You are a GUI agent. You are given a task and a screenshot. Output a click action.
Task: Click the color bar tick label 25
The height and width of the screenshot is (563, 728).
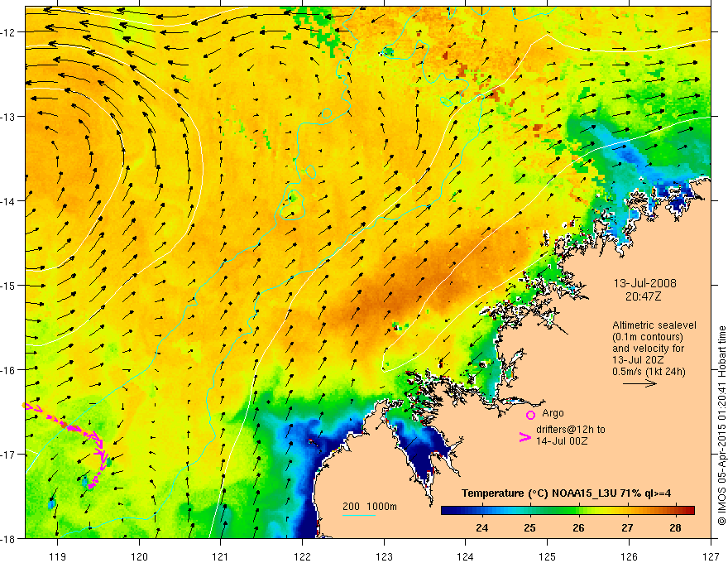click(x=529, y=528)
